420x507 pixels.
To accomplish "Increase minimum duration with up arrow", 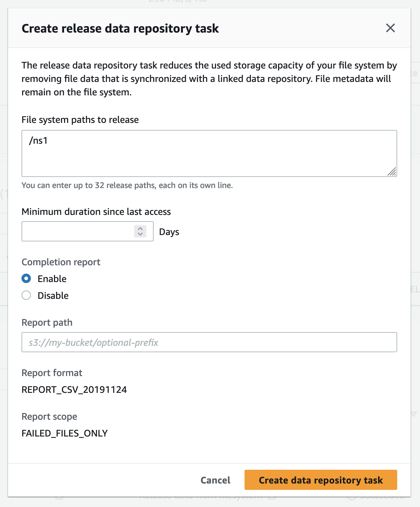I will [140, 228].
